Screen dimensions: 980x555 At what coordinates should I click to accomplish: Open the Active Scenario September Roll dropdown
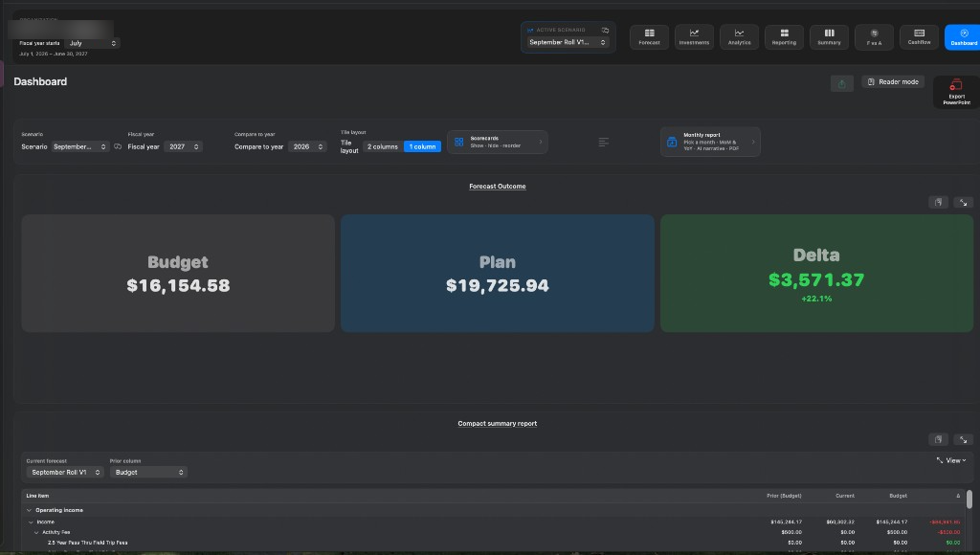tap(567, 42)
